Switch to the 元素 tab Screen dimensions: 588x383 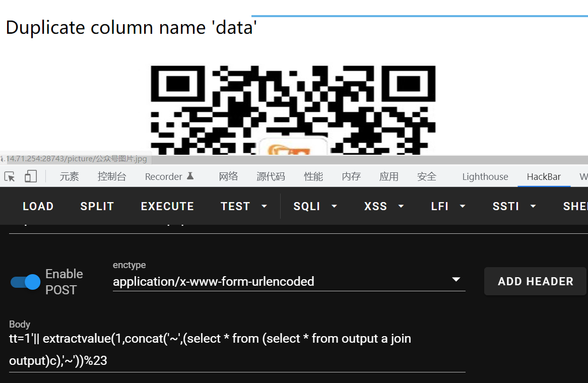pos(69,176)
